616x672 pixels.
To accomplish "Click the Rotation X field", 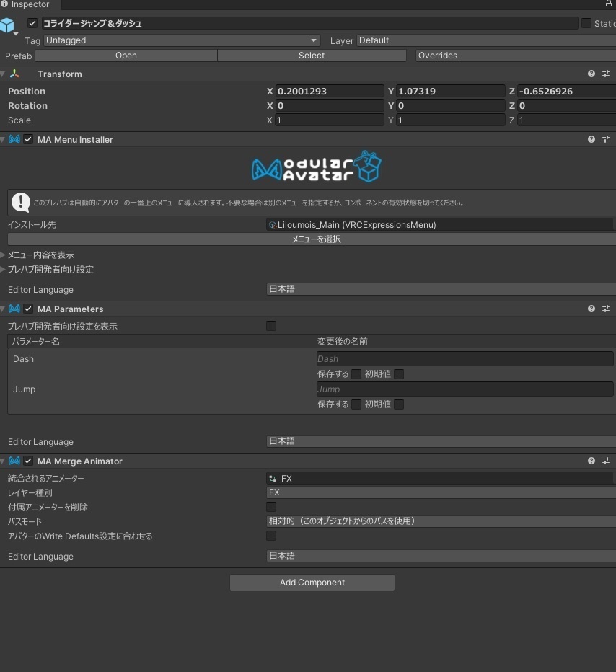I will [x=329, y=106].
